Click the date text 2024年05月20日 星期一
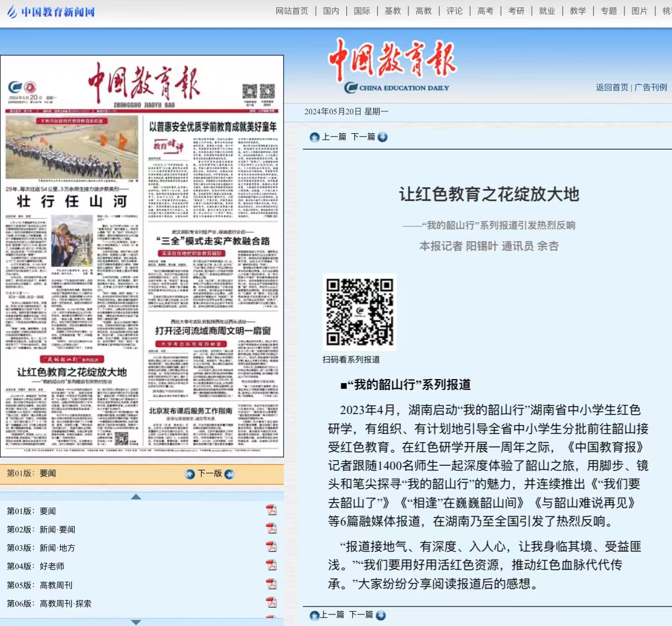 click(x=346, y=112)
